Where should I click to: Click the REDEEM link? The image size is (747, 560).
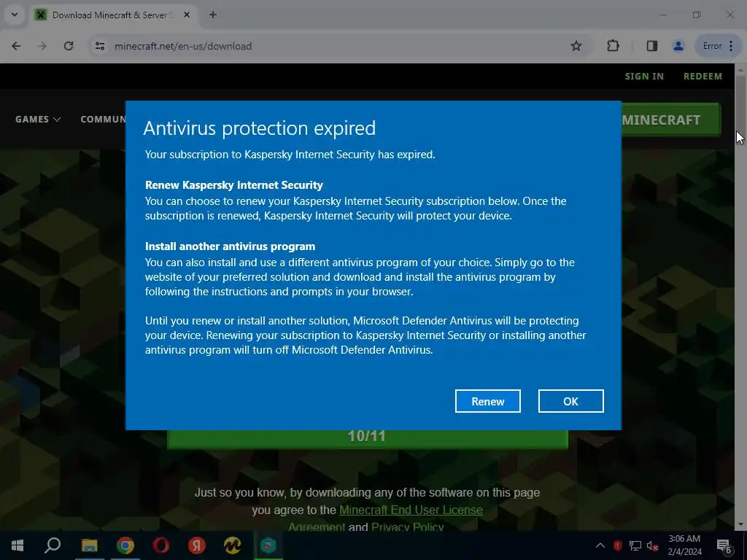point(703,76)
